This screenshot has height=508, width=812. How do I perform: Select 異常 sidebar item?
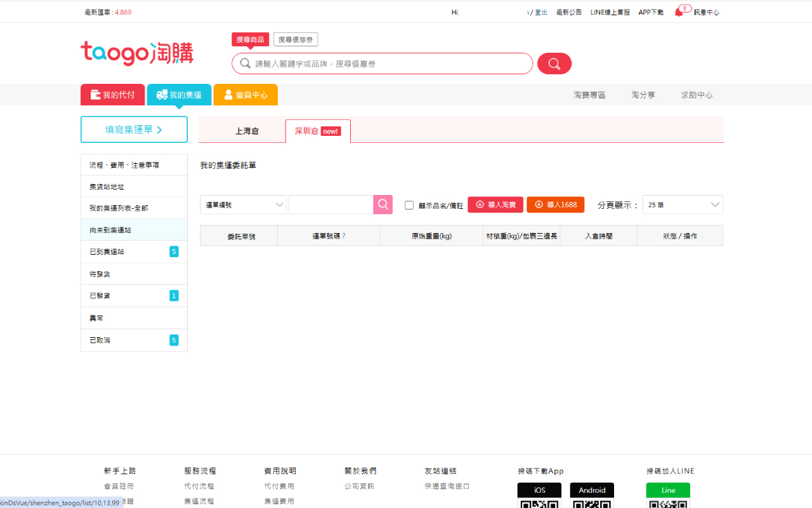pyautogui.click(x=134, y=318)
